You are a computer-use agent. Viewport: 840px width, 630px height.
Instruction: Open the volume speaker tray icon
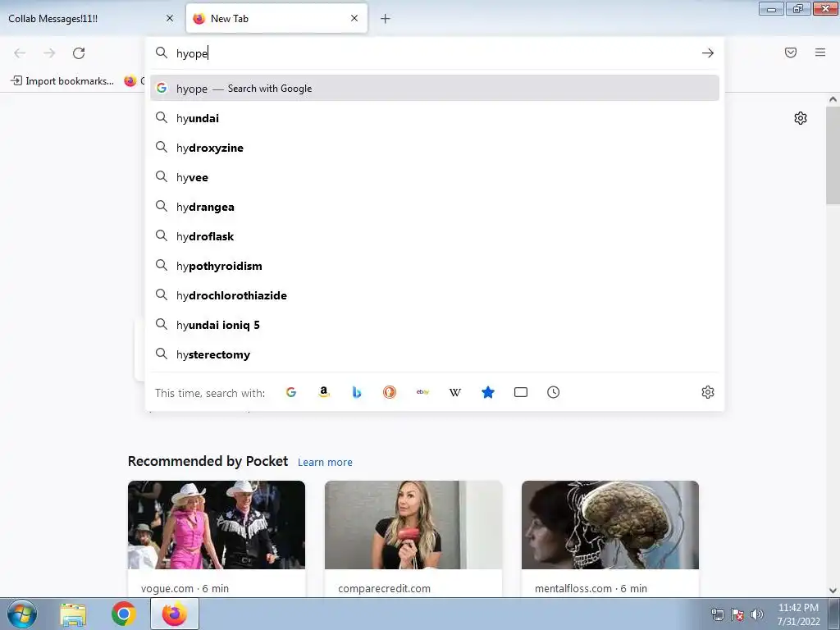[757, 614]
